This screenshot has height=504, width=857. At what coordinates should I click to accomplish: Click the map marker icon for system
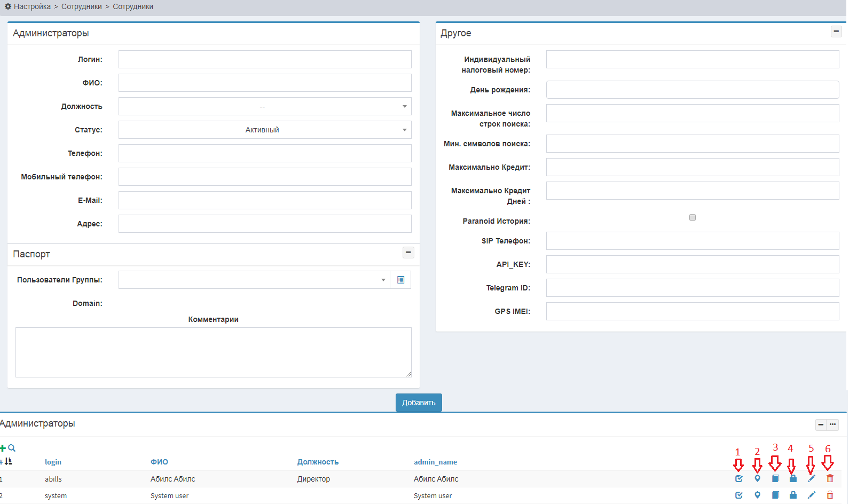pos(757,495)
